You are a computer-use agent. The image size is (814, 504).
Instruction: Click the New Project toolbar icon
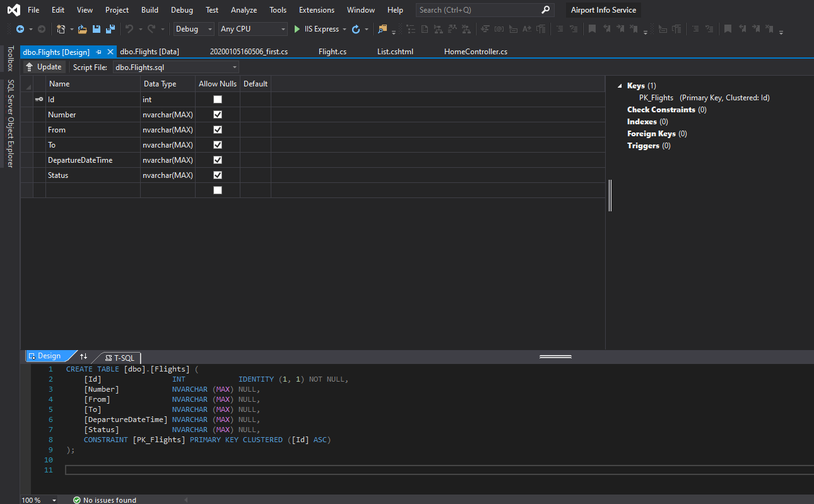click(x=61, y=29)
